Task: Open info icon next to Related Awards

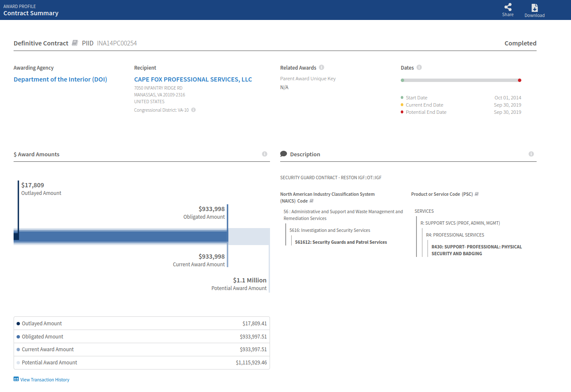Action: (x=321, y=68)
